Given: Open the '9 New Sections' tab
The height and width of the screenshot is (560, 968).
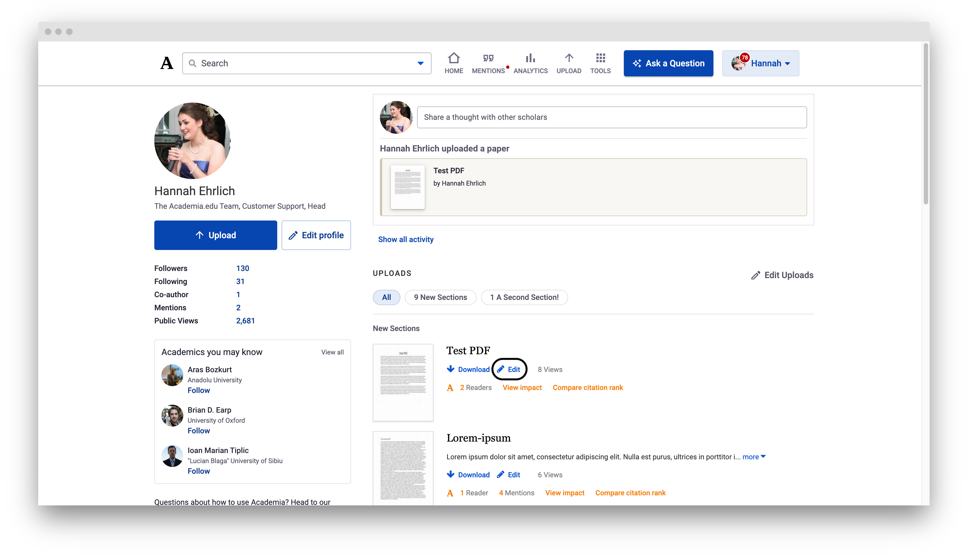Looking at the screenshot, I should click(440, 297).
